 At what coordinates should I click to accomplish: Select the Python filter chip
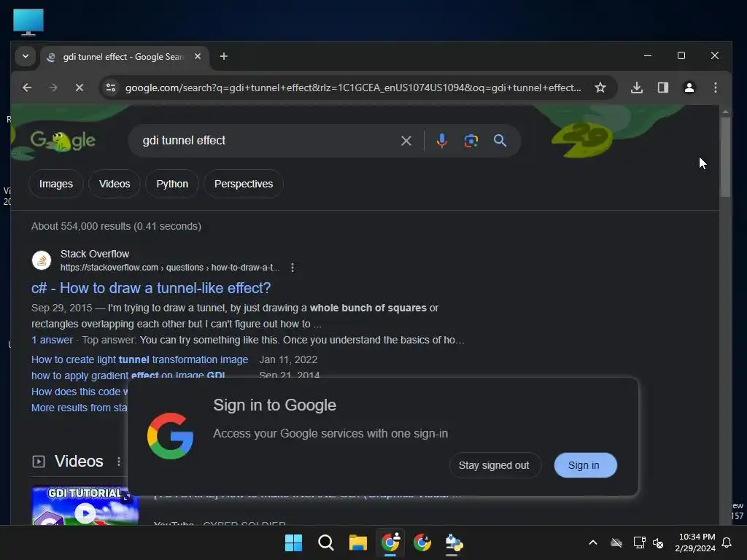point(172,184)
